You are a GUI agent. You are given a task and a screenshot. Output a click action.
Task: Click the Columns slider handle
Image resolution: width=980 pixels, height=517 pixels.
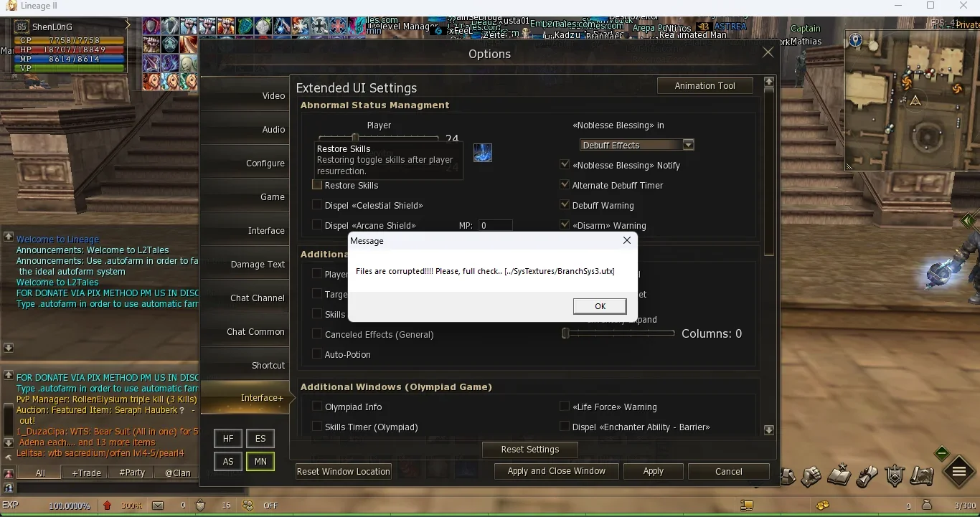point(565,333)
